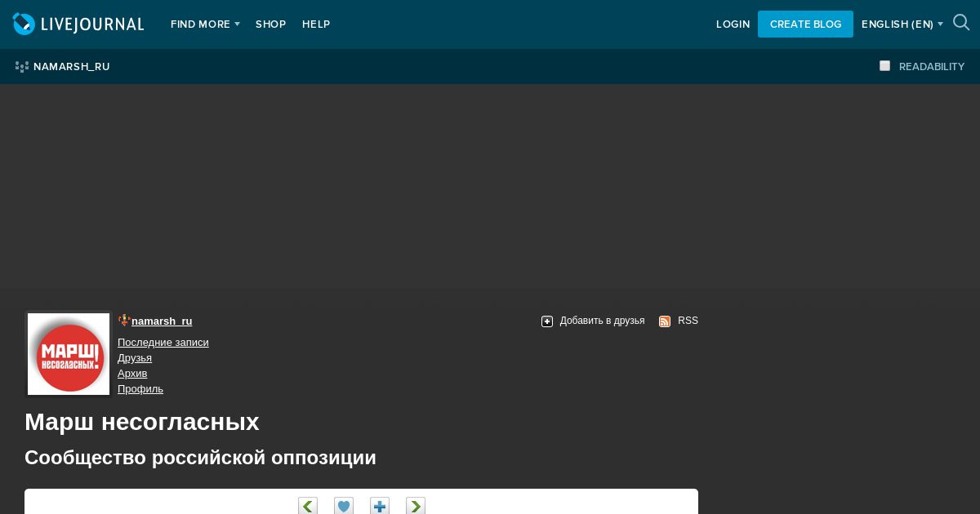The width and height of the screenshot is (980, 514).
Task: Click the plus icon for adding friend
Action: tap(547, 321)
